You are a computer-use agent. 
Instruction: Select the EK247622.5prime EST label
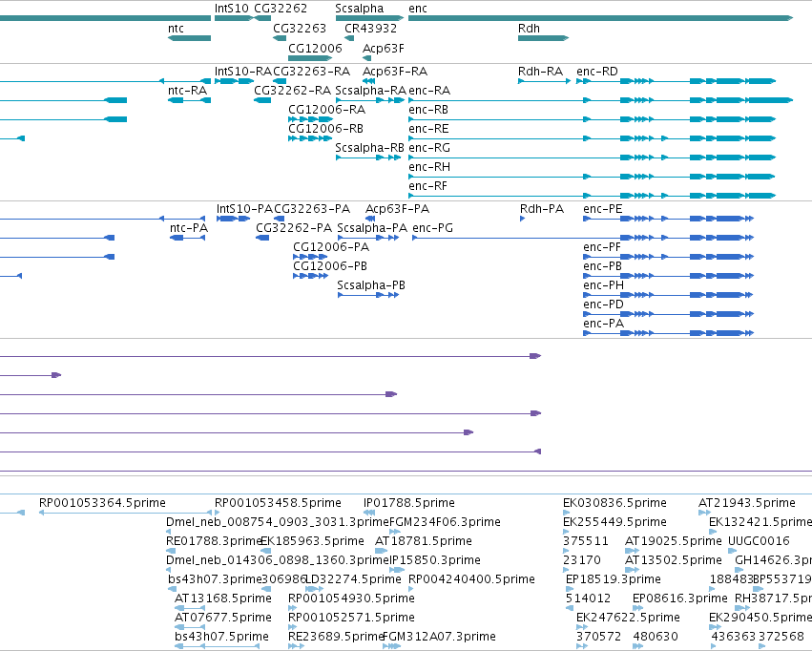coord(628,618)
